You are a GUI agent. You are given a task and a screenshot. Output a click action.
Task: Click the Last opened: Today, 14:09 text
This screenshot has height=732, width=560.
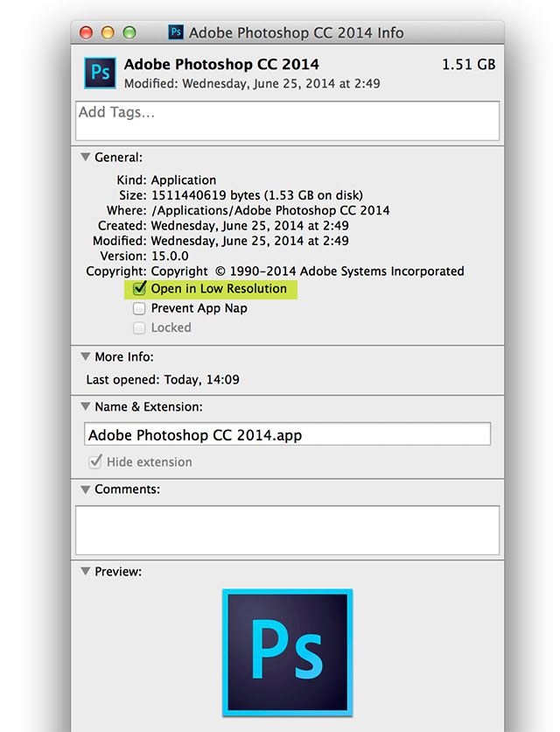[x=163, y=379]
